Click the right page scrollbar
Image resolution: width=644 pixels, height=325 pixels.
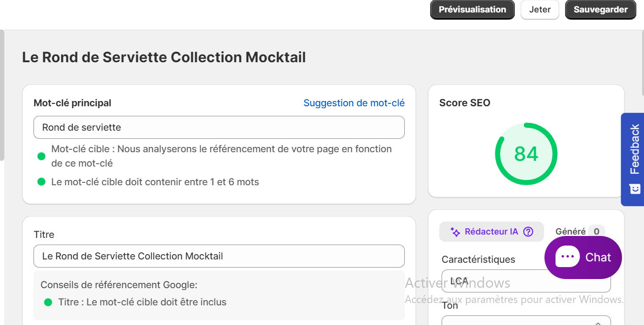tap(642, 62)
